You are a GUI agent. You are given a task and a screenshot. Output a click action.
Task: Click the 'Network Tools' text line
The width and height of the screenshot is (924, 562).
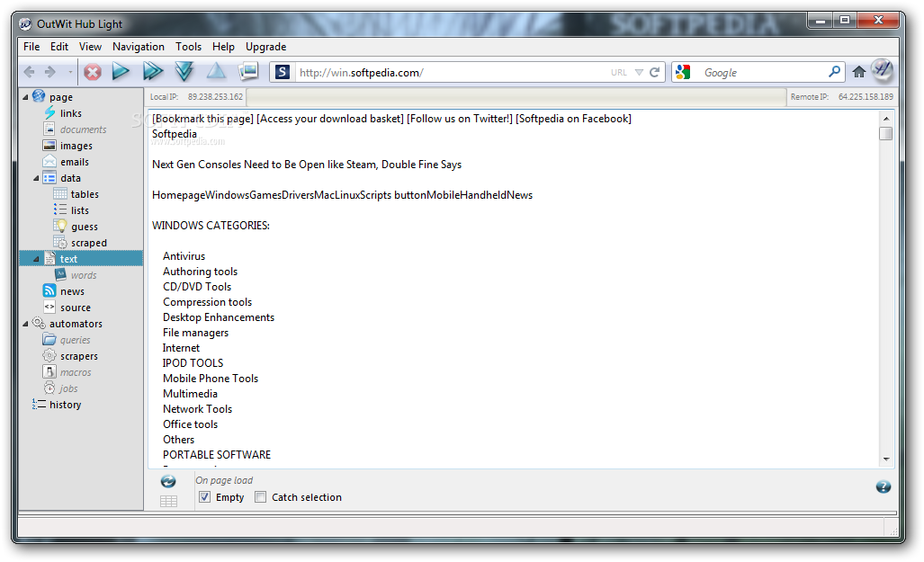pyautogui.click(x=197, y=409)
